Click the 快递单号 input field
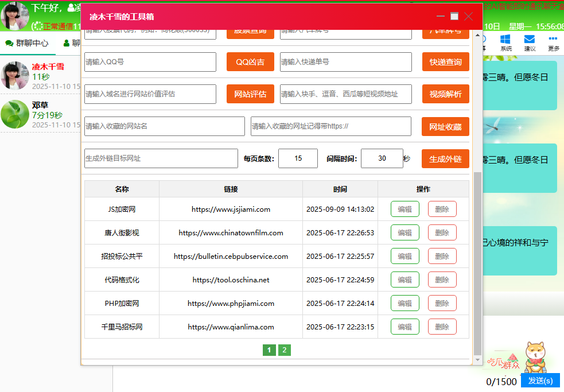This screenshot has height=392, width=564. tap(345, 62)
